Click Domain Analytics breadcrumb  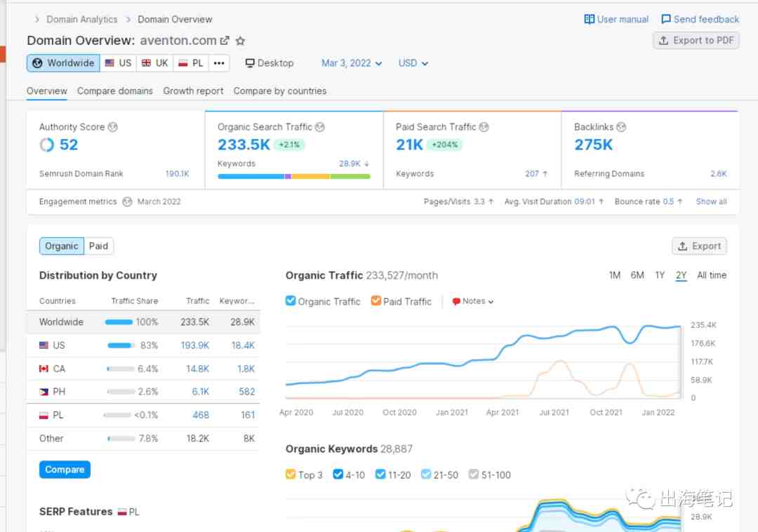coord(81,20)
